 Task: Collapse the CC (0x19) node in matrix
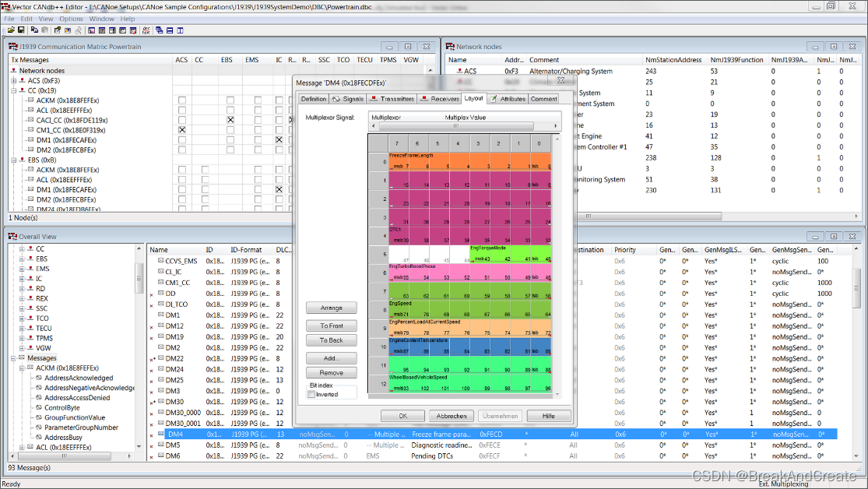pos(14,90)
